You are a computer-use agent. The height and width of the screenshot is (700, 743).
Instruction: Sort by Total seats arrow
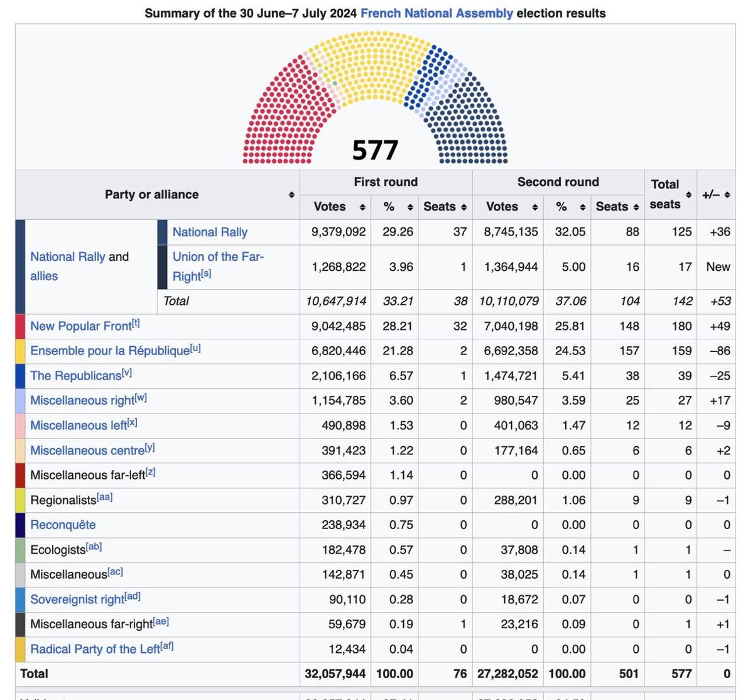(688, 195)
